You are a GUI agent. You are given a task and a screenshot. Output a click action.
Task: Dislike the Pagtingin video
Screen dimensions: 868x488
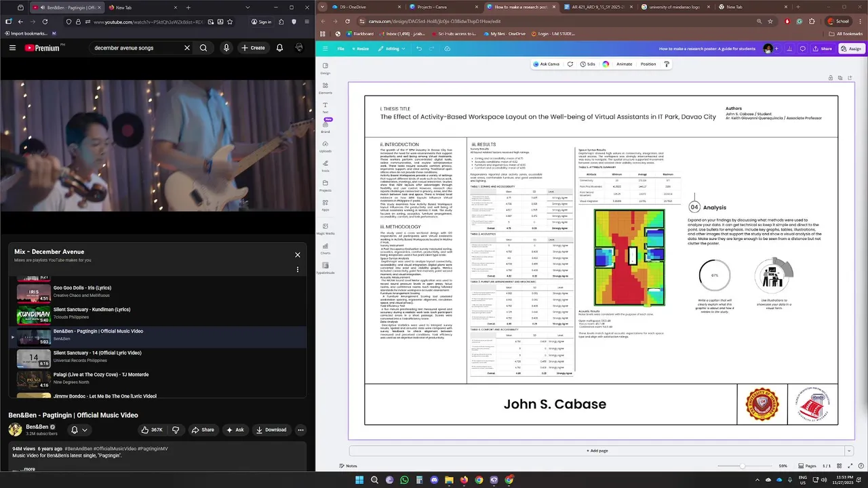pyautogui.click(x=176, y=430)
